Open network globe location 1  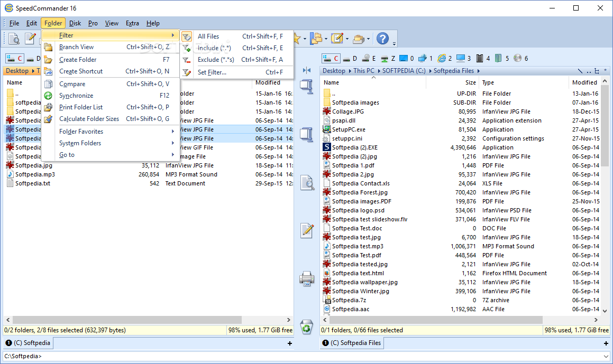pos(426,59)
